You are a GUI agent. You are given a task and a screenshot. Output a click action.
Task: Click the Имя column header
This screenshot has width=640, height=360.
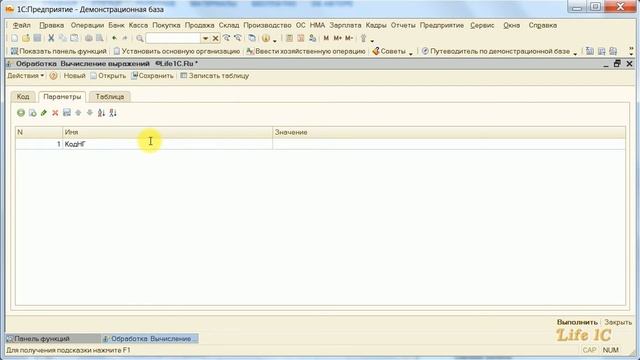point(167,132)
